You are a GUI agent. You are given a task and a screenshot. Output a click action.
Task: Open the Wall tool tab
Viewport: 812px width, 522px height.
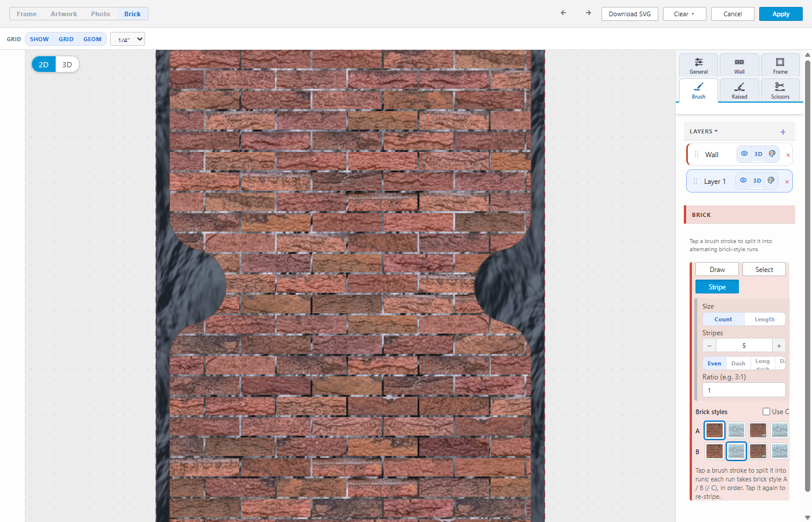(739, 66)
